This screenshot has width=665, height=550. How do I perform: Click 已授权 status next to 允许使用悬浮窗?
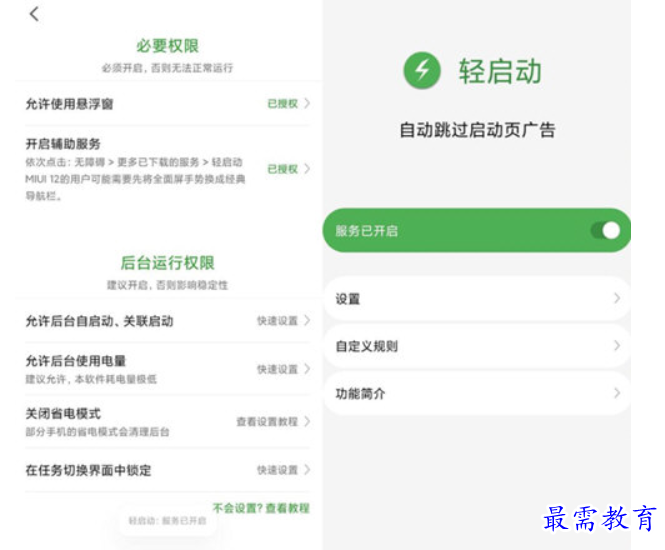[282, 103]
